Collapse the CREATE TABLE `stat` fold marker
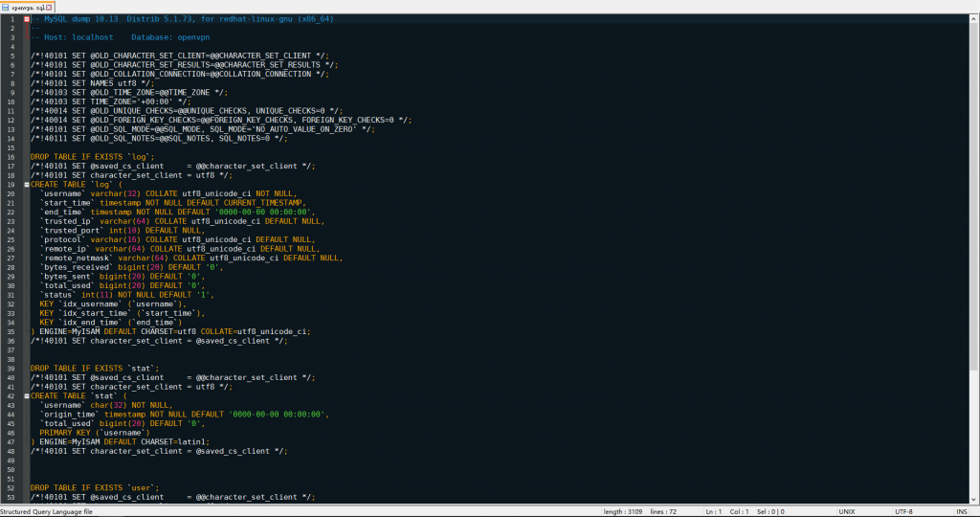 pyautogui.click(x=27, y=395)
